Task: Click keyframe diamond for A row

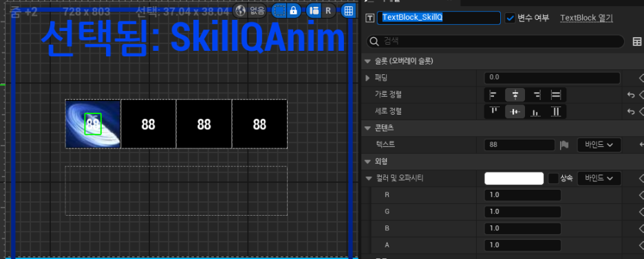Action: pos(641,245)
